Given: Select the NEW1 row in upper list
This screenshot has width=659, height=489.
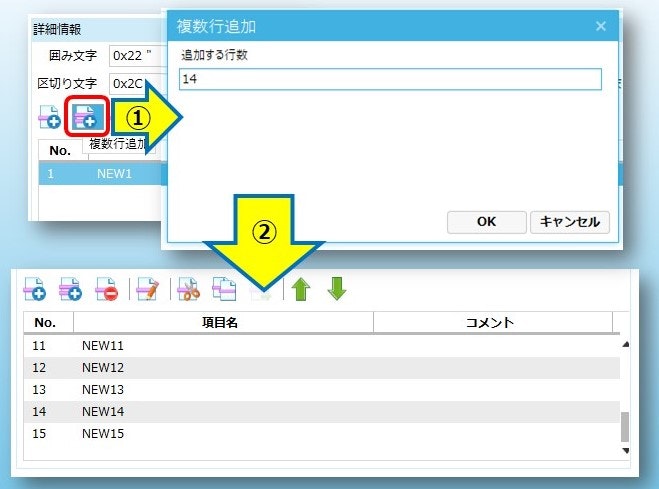Looking at the screenshot, I should click(101, 174).
